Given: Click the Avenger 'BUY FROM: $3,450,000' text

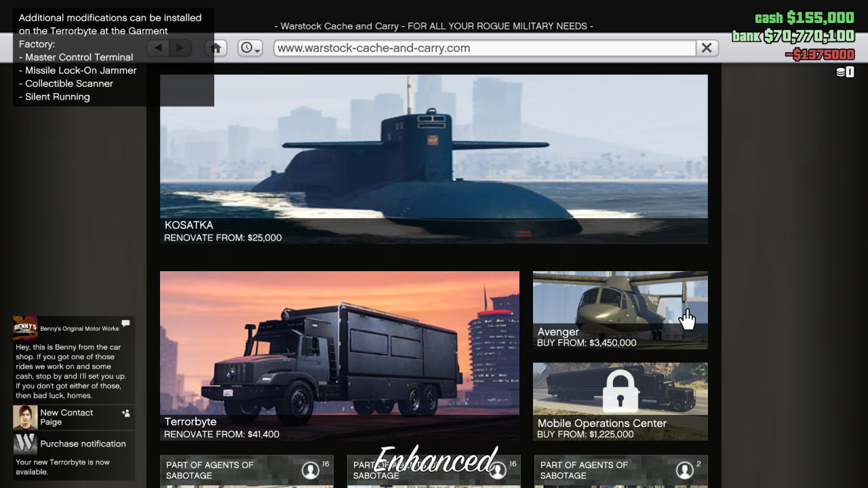Looking at the screenshot, I should (587, 343).
